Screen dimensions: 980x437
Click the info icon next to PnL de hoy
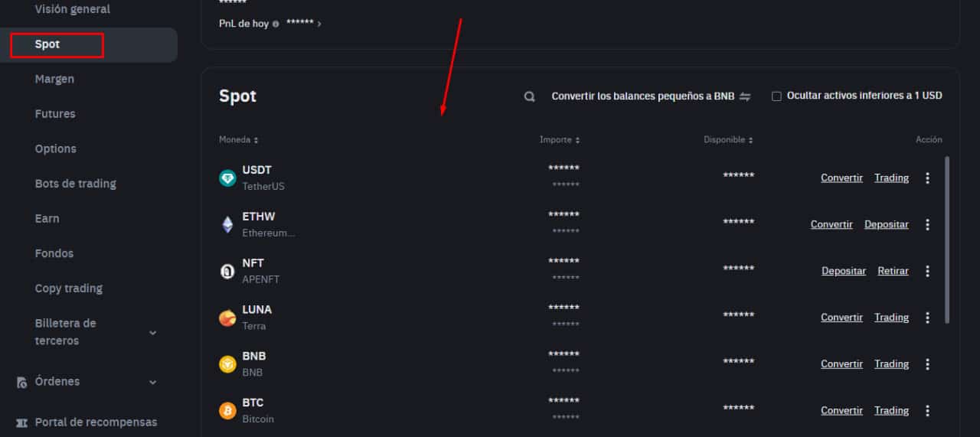coord(276,24)
